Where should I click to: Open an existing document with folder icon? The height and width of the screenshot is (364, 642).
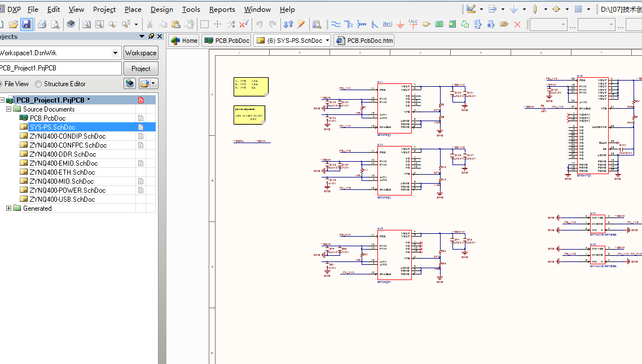14,25
